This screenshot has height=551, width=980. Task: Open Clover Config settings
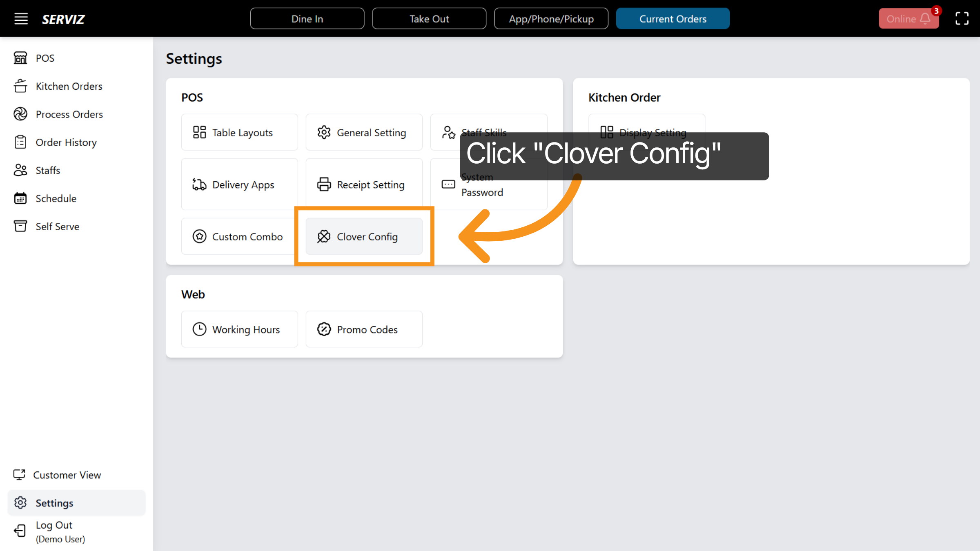pyautogui.click(x=364, y=236)
